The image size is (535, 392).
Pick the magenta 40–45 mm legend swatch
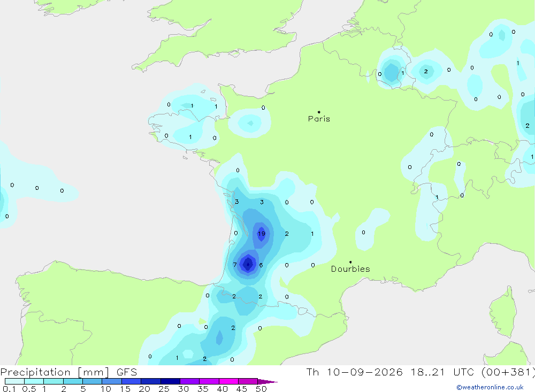[228, 381]
